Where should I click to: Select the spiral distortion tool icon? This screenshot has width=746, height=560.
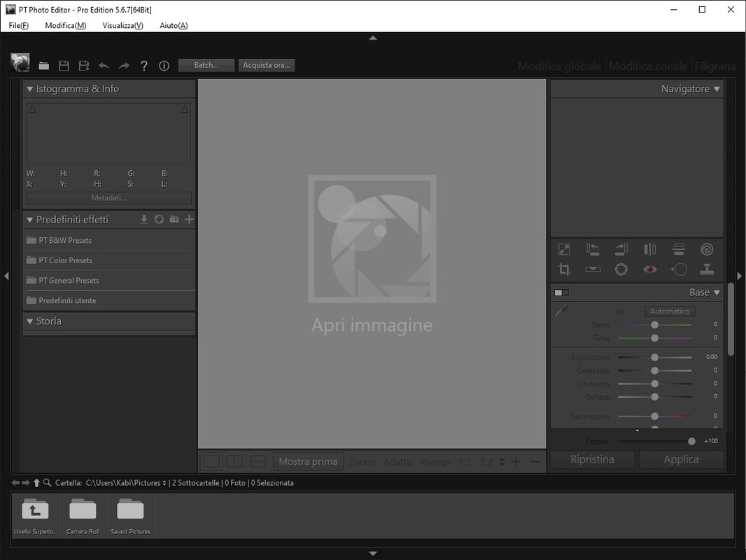tap(707, 249)
